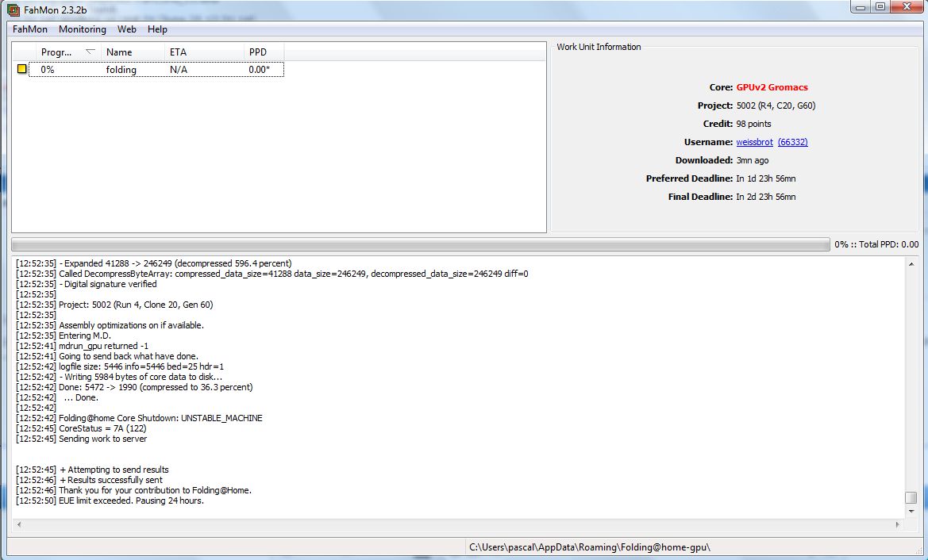
Task: Maximize the FahMon window
Action: (x=880, y=7)
